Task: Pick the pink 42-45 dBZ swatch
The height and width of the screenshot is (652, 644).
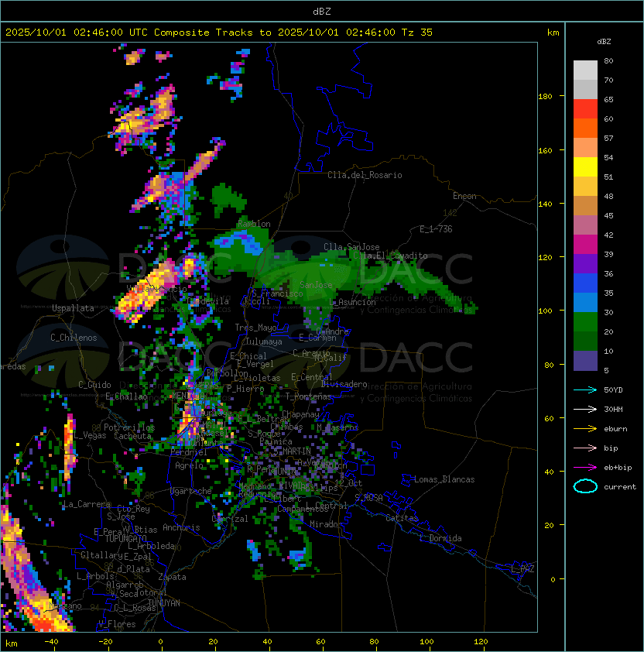Action: (585, 225)
